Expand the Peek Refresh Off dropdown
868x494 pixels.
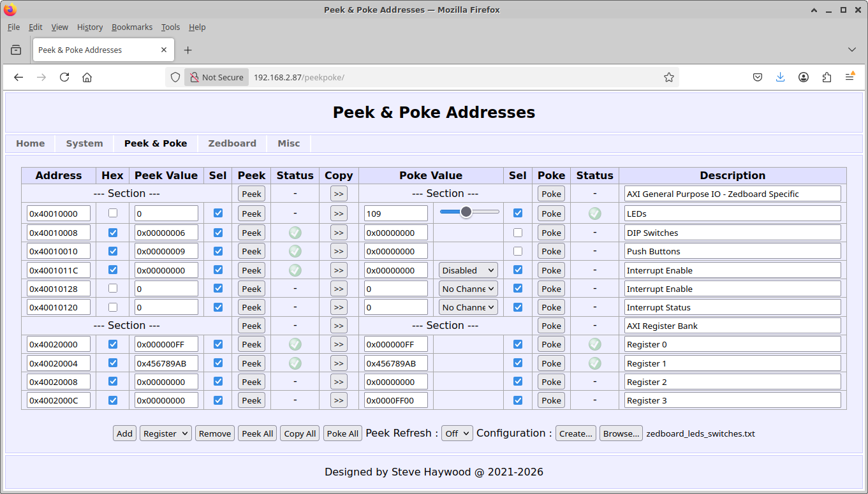[458, 433]
